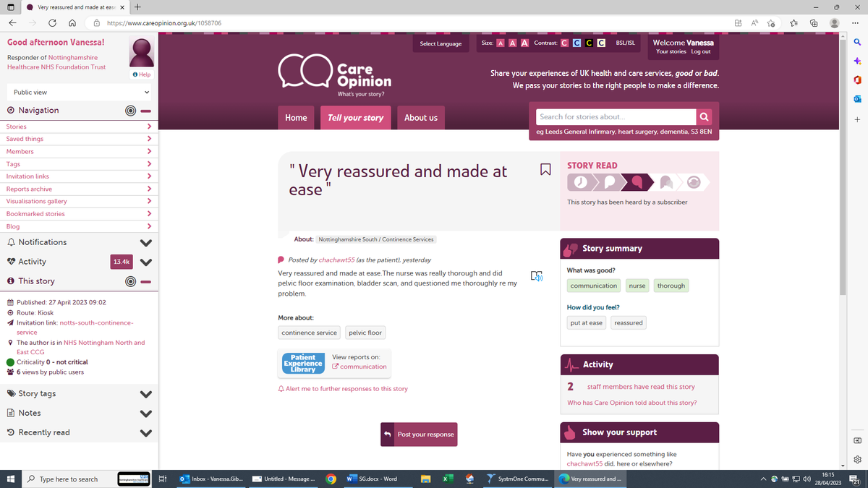This screenshot has width=868, height=488.
Task: Click Alert me to further responses link
Action: point(343,389)
